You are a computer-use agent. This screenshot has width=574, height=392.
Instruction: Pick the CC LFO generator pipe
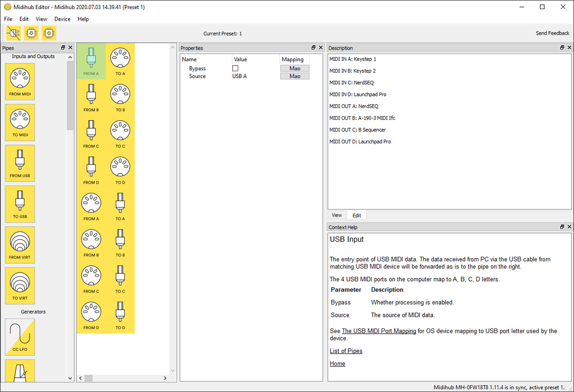(20, 337)
